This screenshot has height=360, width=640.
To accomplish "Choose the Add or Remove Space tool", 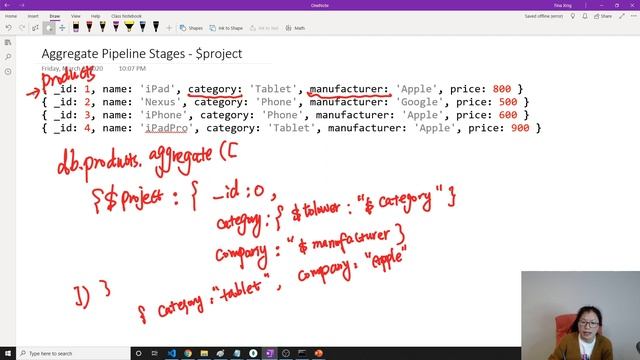I will (62, 28).
